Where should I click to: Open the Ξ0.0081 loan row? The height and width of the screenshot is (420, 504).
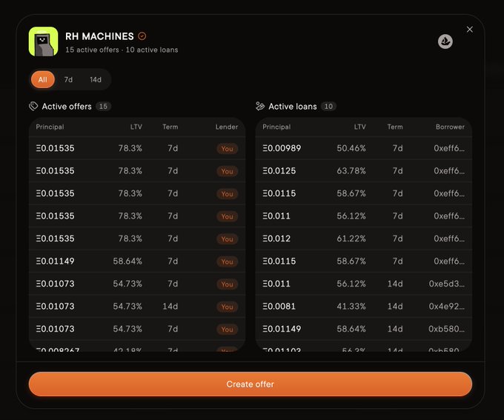[364, 306]
